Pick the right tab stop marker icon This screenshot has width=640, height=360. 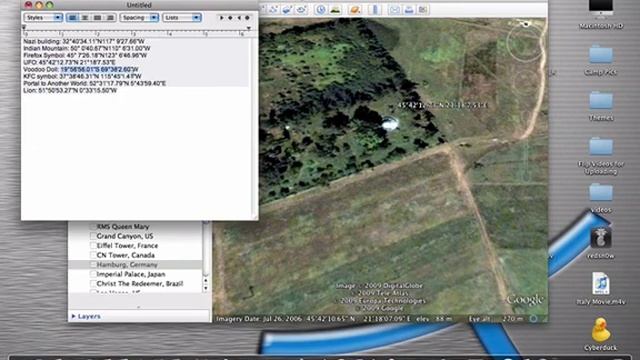(239, 18)
